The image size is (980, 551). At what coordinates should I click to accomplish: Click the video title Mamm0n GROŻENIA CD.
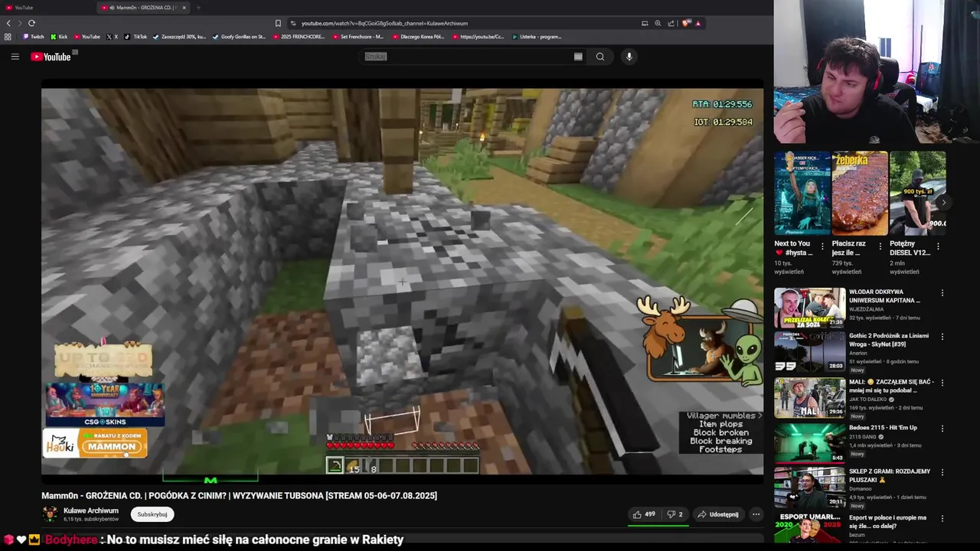239,496
